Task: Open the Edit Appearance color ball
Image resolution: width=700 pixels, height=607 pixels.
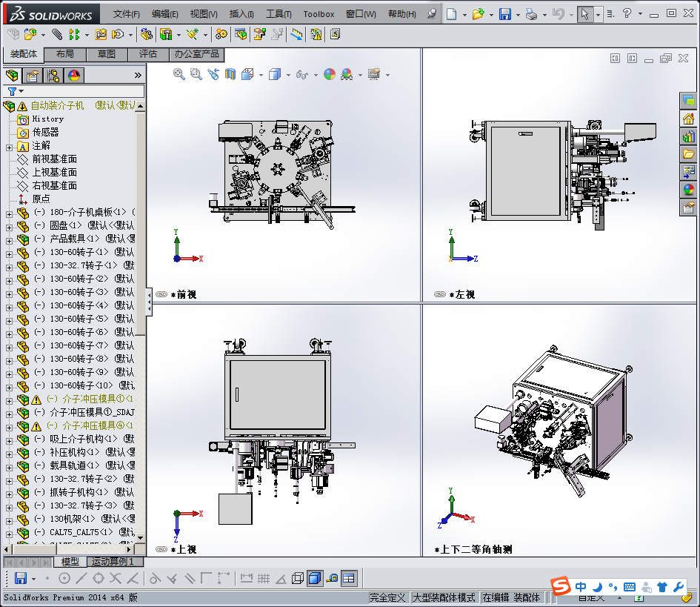Action: tap(330, 75)
